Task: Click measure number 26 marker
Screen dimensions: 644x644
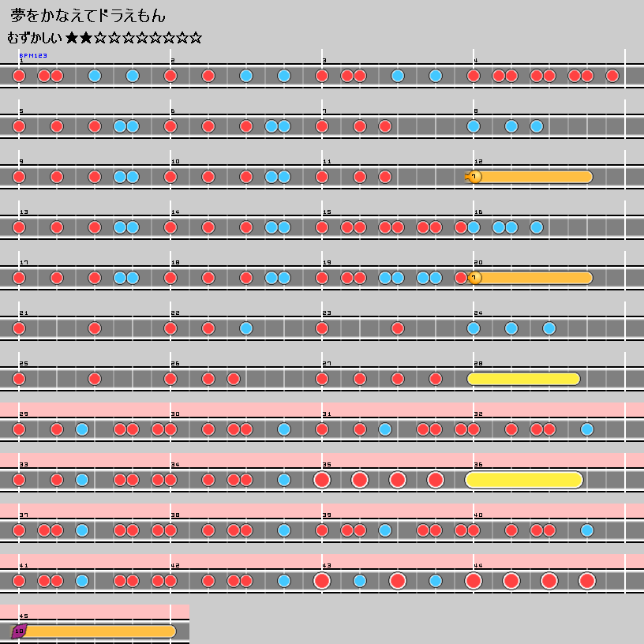Action: (x=175, y=364)
